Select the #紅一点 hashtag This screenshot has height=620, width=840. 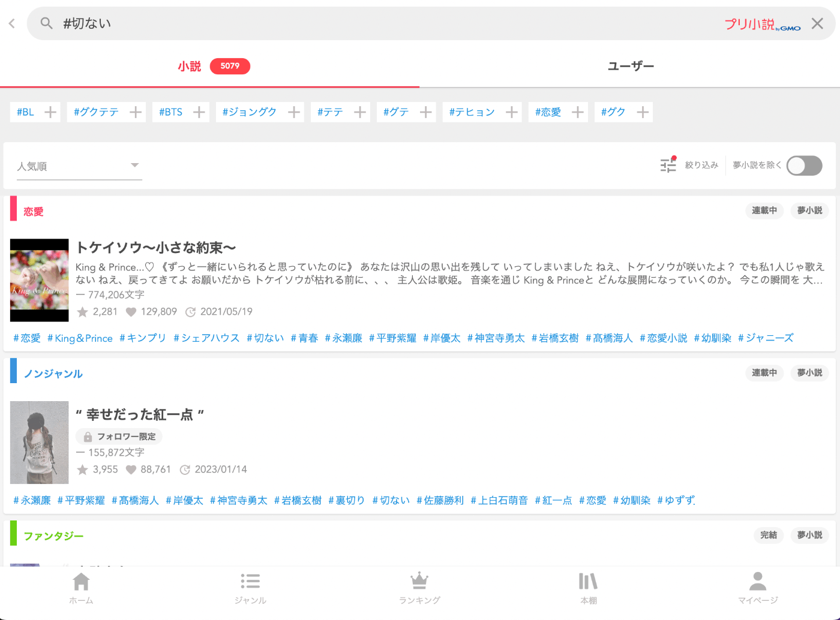click(554, 500)
